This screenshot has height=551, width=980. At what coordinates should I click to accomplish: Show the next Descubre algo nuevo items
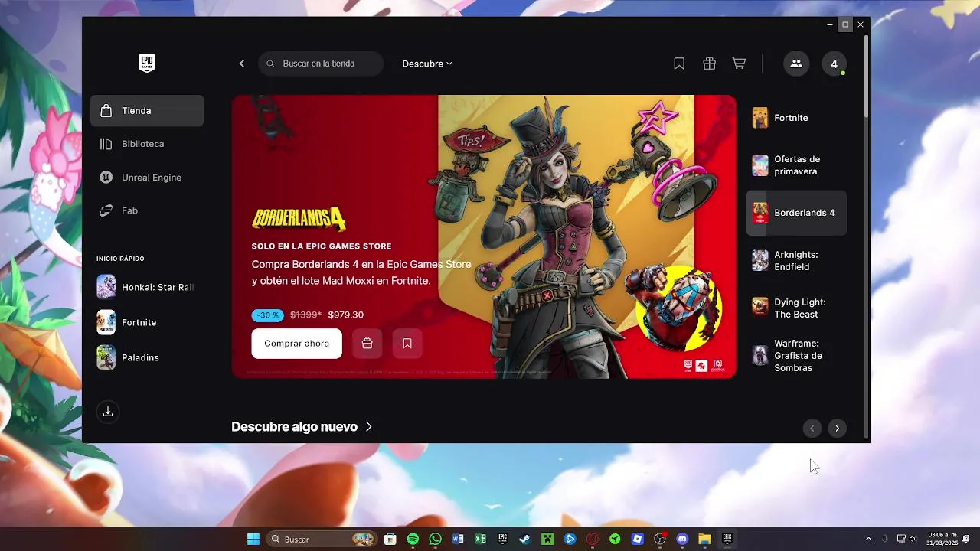pyautogui.click(x=837, y=428)
